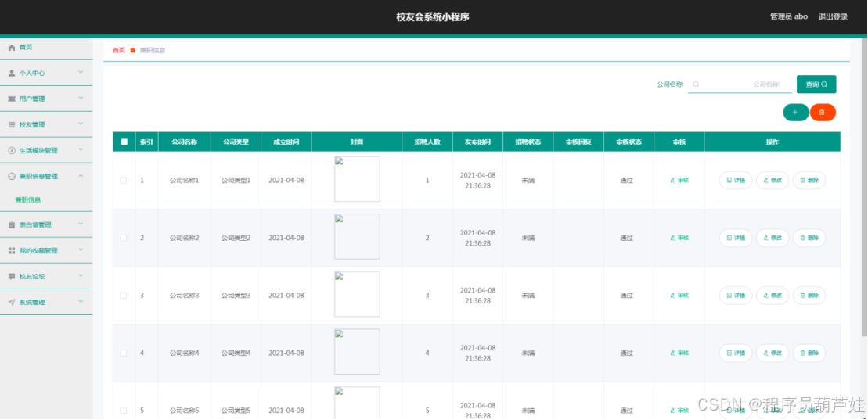Expand 个人中心 with its chevron

(81, 73)
